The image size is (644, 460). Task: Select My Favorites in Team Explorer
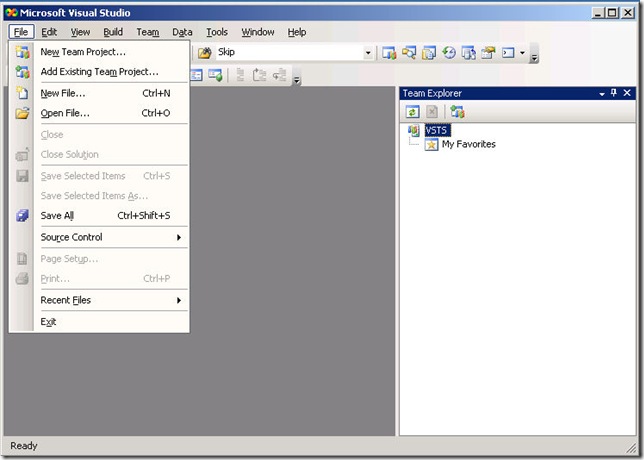coord(469,144)
